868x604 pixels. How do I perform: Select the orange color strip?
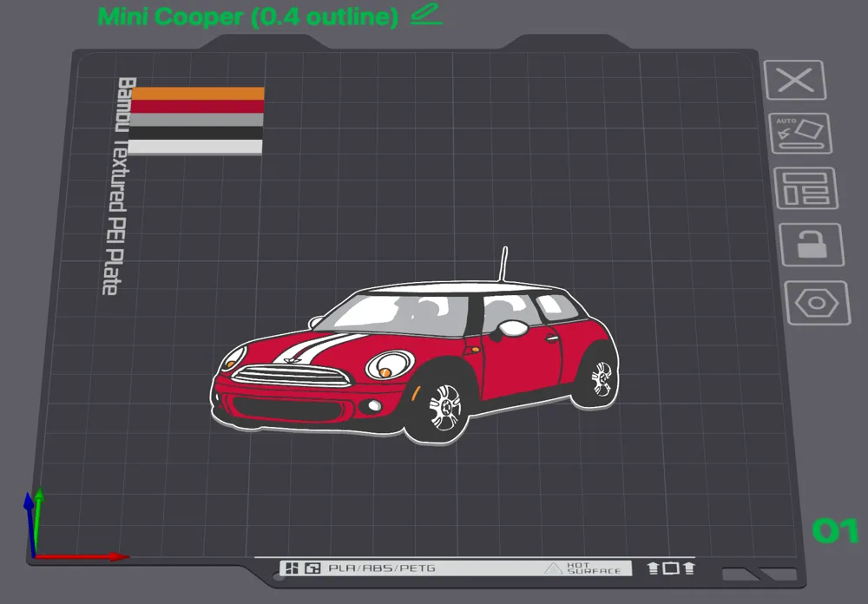[x=198, y=94]
